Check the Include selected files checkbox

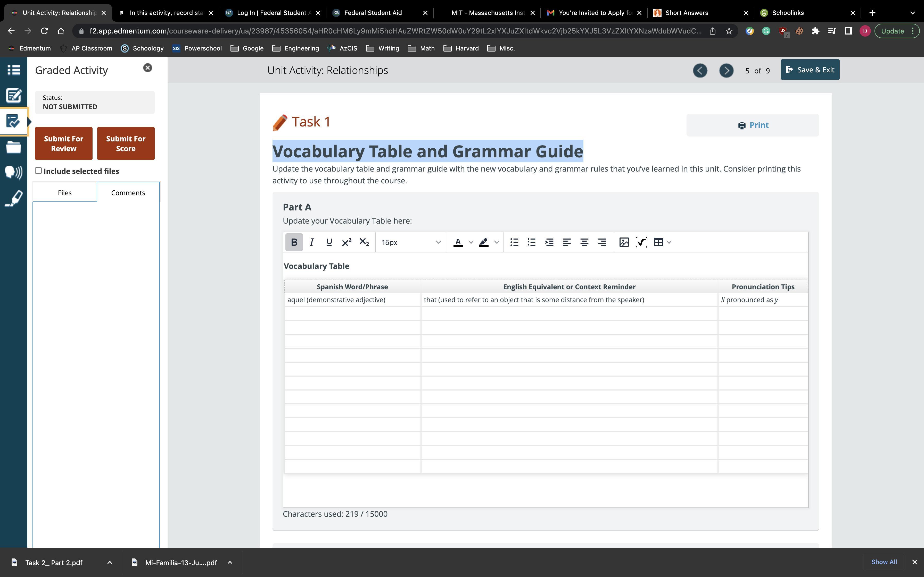click(x=39, y=171)
